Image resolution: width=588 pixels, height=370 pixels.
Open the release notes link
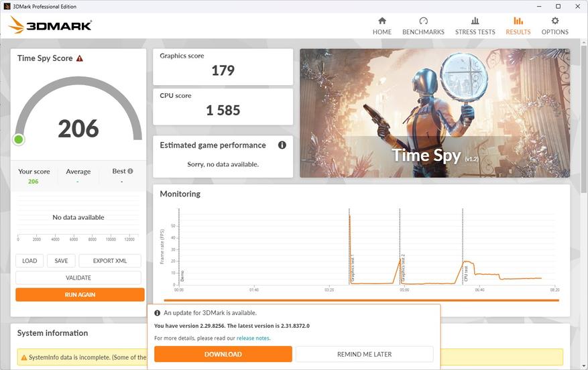[253, 338]
